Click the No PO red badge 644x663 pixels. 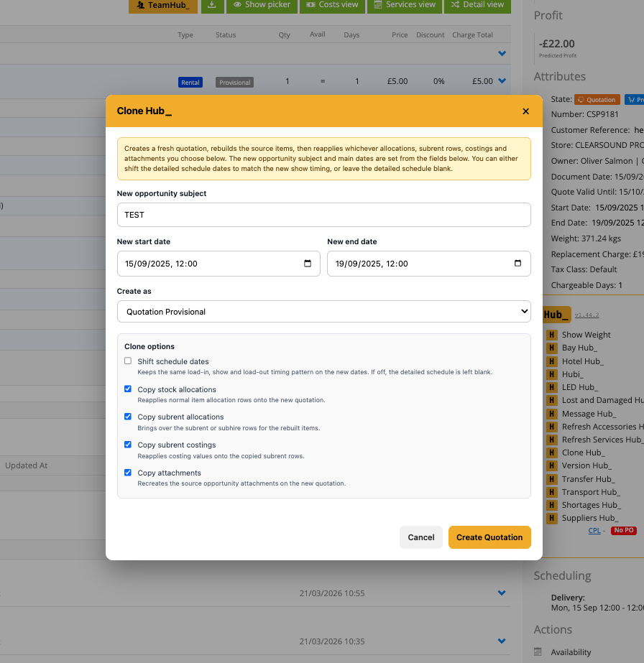click(x=624, y=530)
